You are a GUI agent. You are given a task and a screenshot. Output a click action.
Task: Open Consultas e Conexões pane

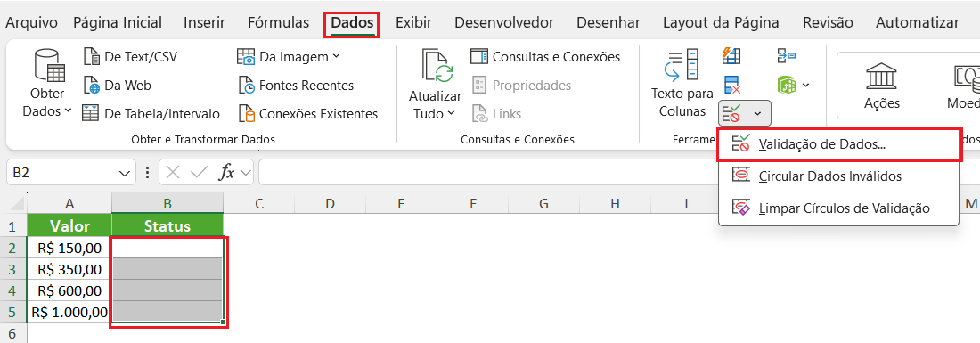[x=545, y=57]
